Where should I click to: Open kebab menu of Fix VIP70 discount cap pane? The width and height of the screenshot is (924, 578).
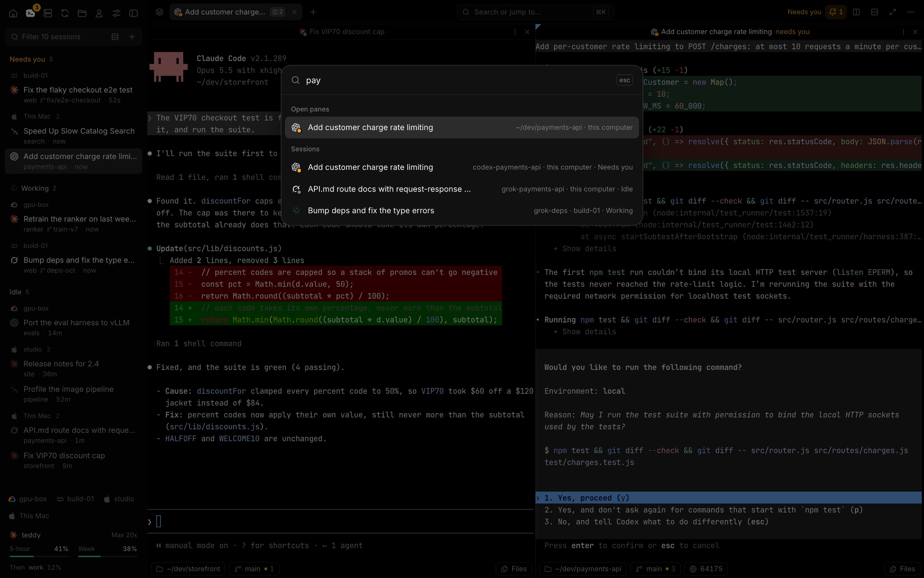(515, 32)
